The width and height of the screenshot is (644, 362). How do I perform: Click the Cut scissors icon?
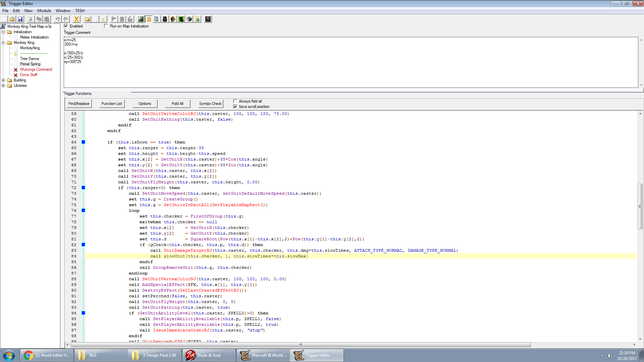(x=31, y=19)
